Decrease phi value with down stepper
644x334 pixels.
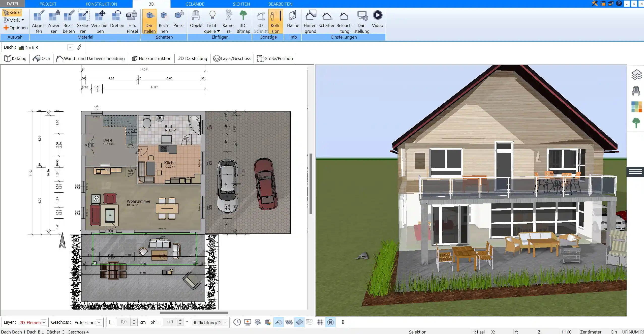tap(180, 324)
